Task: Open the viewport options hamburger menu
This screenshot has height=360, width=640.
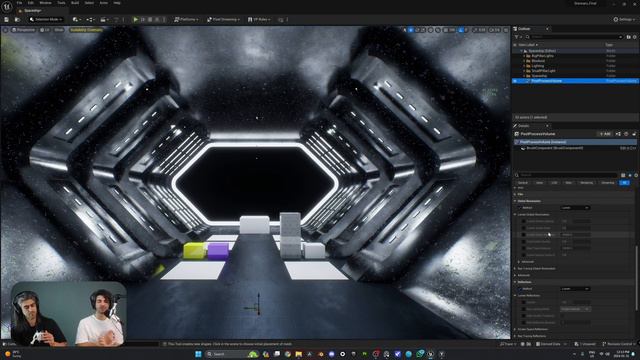Action: click(5, 30)
